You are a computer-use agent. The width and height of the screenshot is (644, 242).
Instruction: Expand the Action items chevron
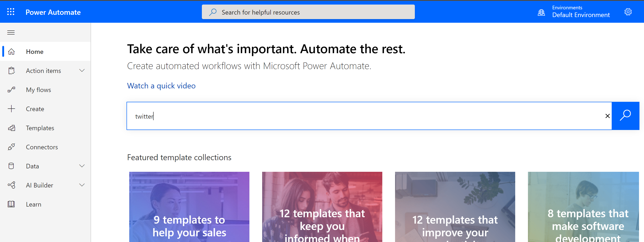pos(82,70)
